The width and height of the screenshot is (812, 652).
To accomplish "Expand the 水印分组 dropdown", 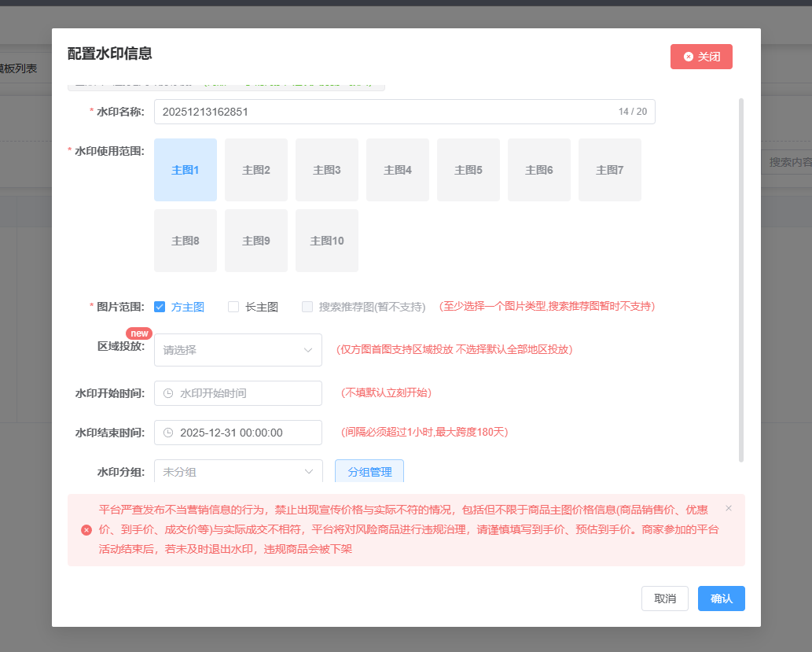I will 238,472.
